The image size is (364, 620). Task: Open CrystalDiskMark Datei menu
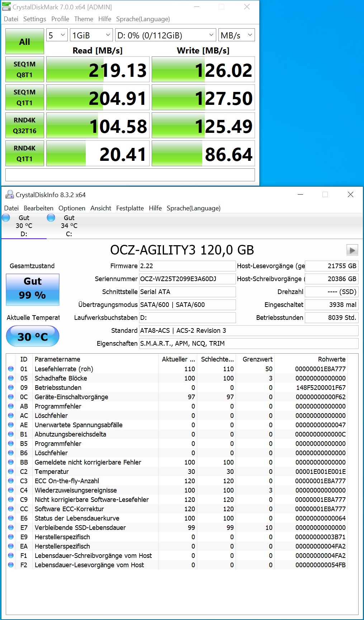pyautogui.click(x=11, y=19)
